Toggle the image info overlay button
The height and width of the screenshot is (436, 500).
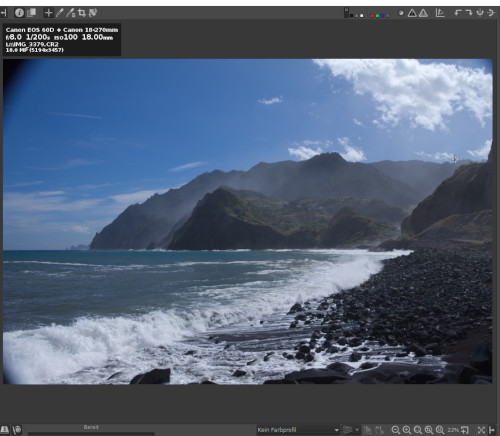(19, 13)
